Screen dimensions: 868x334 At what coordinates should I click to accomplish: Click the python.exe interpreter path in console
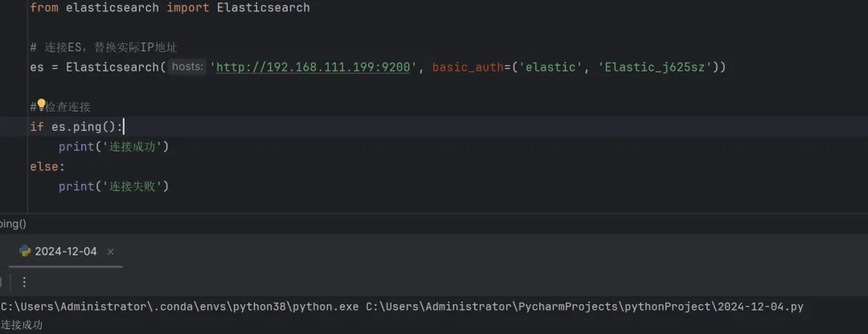(180, 307)
